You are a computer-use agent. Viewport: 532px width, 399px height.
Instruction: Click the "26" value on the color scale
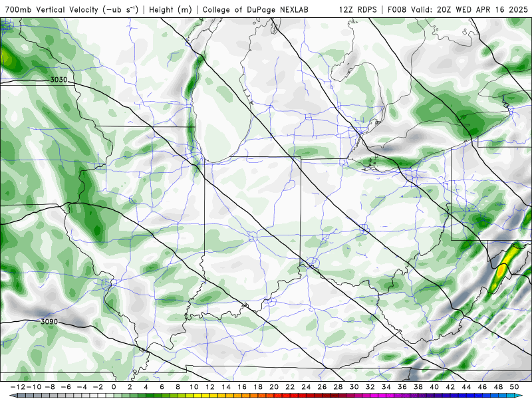click(322, 387)
